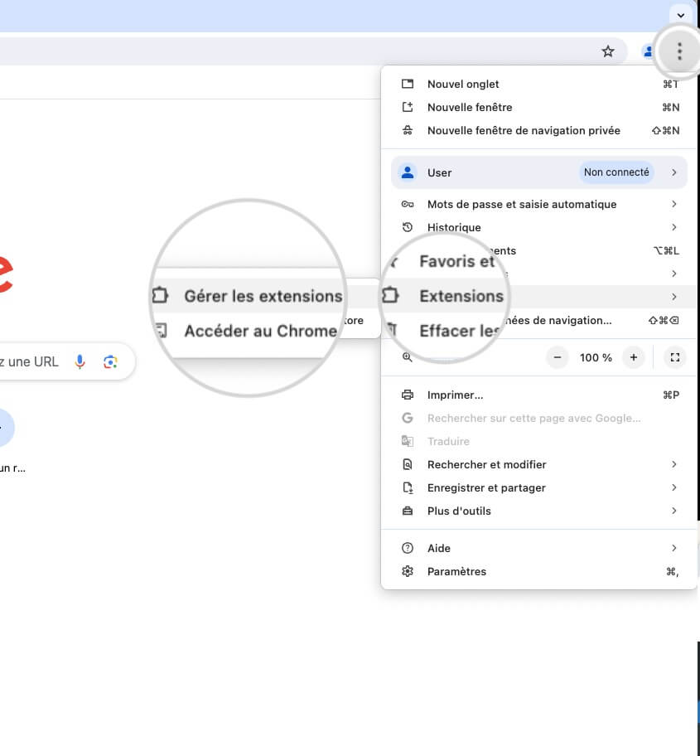Open Nouvelle fenêtre de navigation privée
Screen dimensions: 700x756
(x=539, y=130)
